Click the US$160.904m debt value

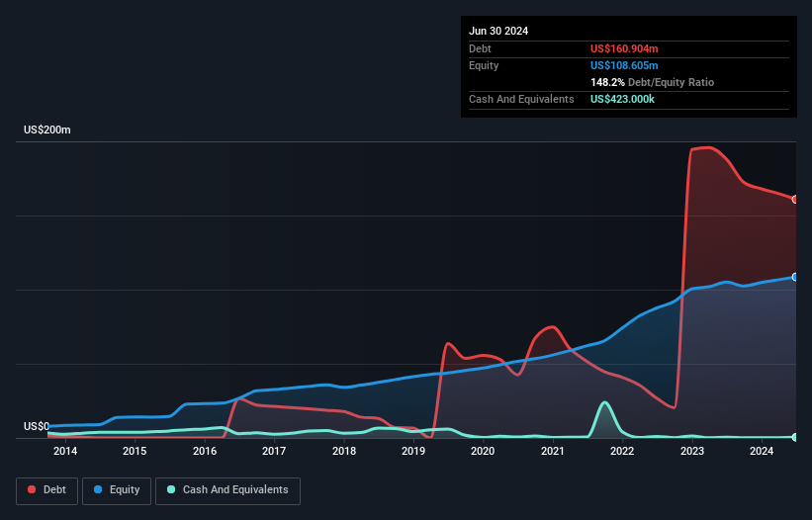tap(624, 48)
